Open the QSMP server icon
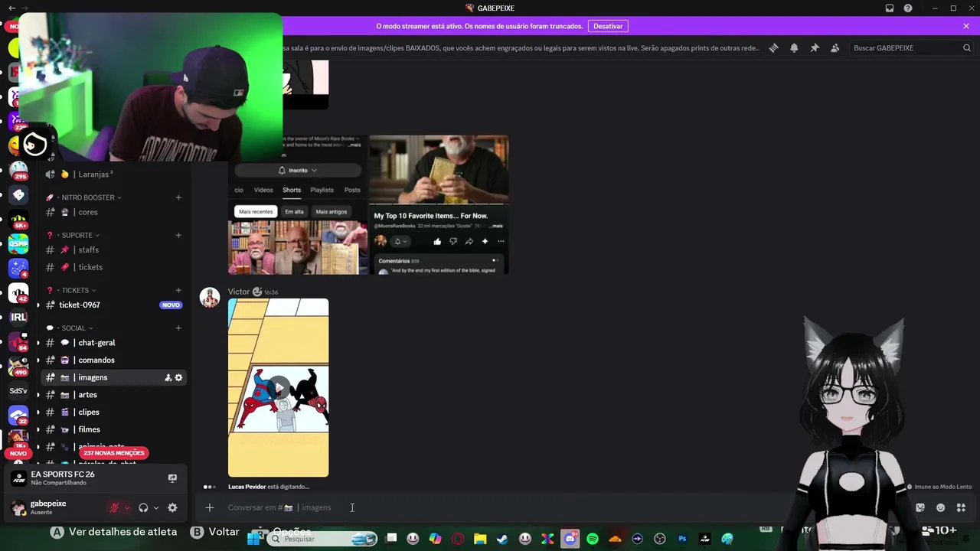This screenshot has height=551, width=980. (x=18, y=243)
